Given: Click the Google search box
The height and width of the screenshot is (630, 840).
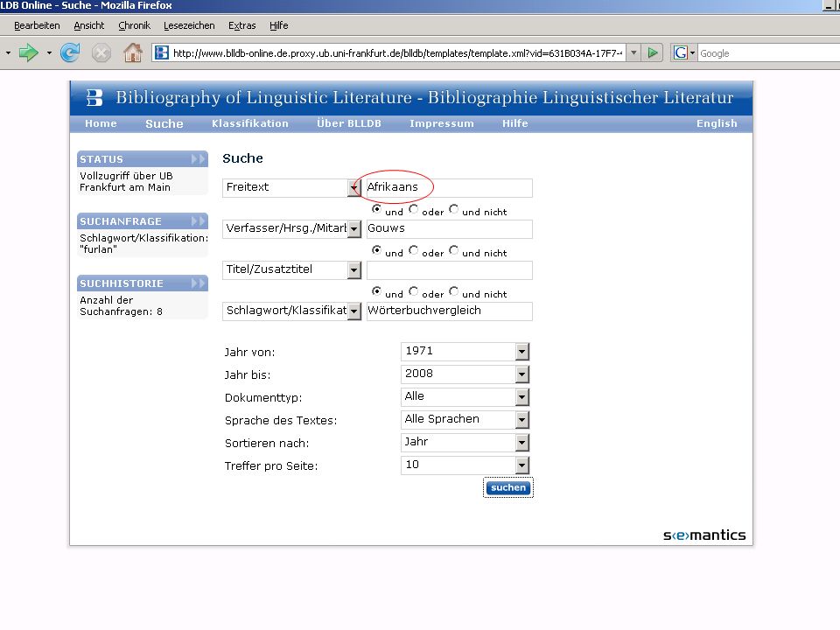Looking at the screenshot, I should pos(769,53).
